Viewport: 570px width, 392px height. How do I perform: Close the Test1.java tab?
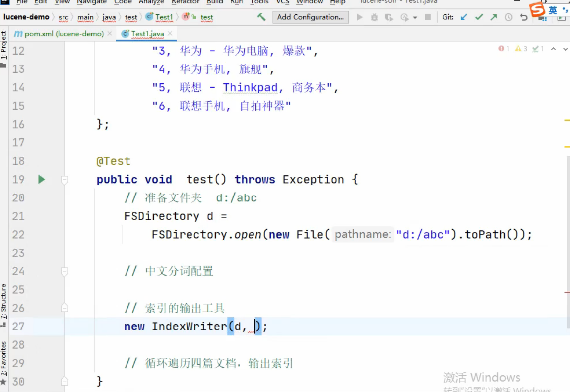click(170, 33)
